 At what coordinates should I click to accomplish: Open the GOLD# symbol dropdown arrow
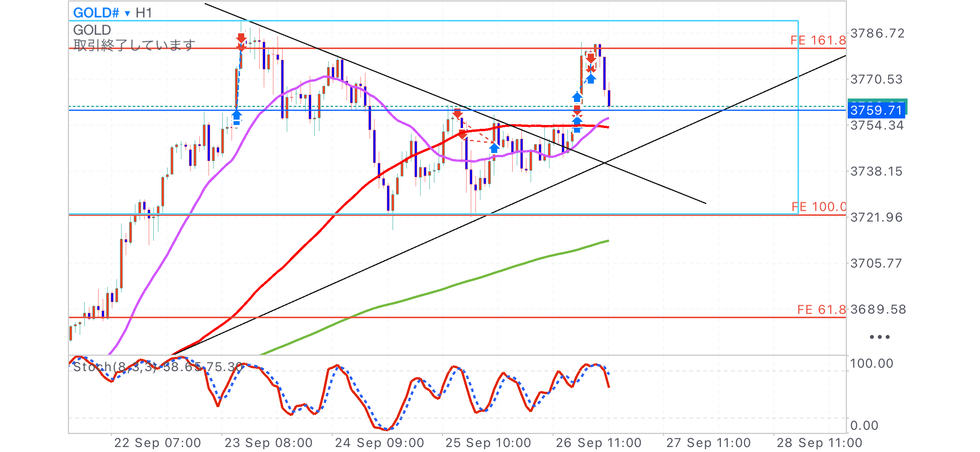tap(127, 13)
